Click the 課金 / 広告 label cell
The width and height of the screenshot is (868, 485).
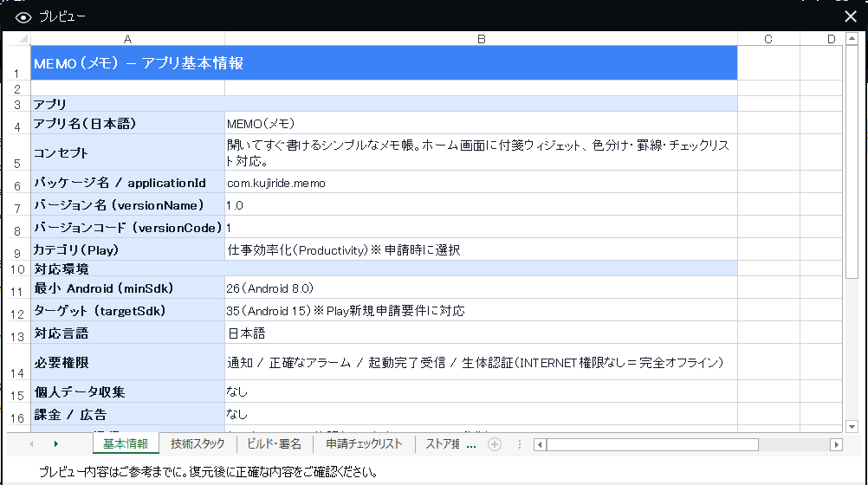pyautogui.click(x=127, y=414)
